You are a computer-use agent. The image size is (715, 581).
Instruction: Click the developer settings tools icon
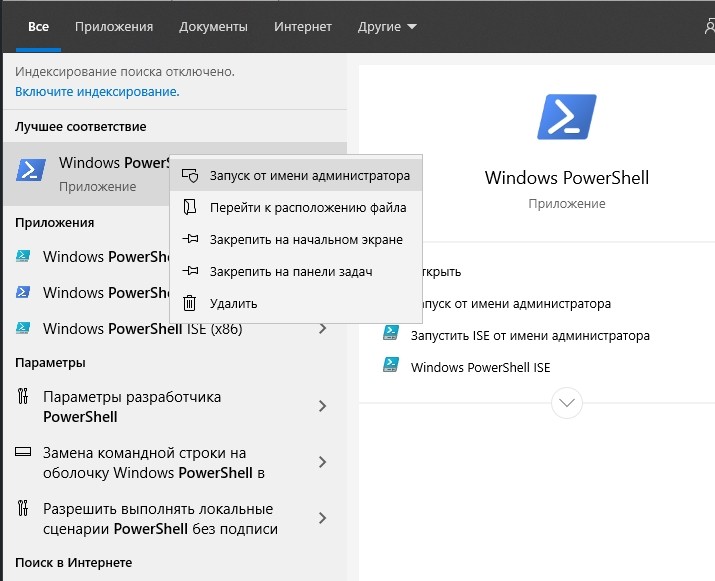point(24,397)
